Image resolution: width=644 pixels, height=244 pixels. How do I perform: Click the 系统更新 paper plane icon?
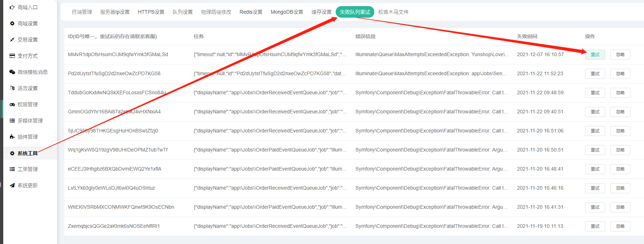[12, 185]
